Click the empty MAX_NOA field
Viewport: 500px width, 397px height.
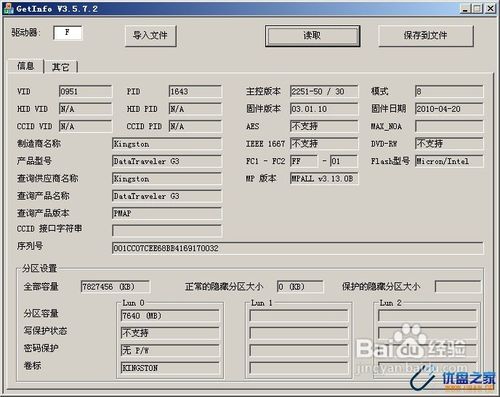(449, 126)
